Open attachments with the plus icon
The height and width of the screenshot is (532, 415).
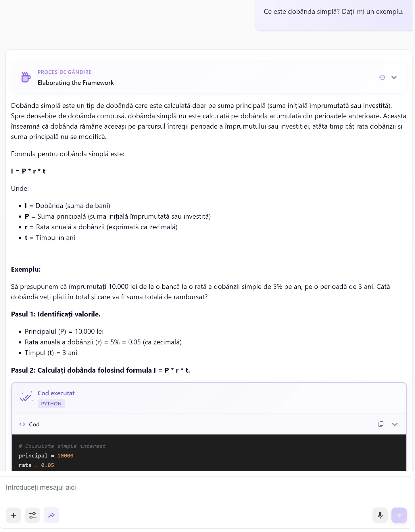(13, 515)
